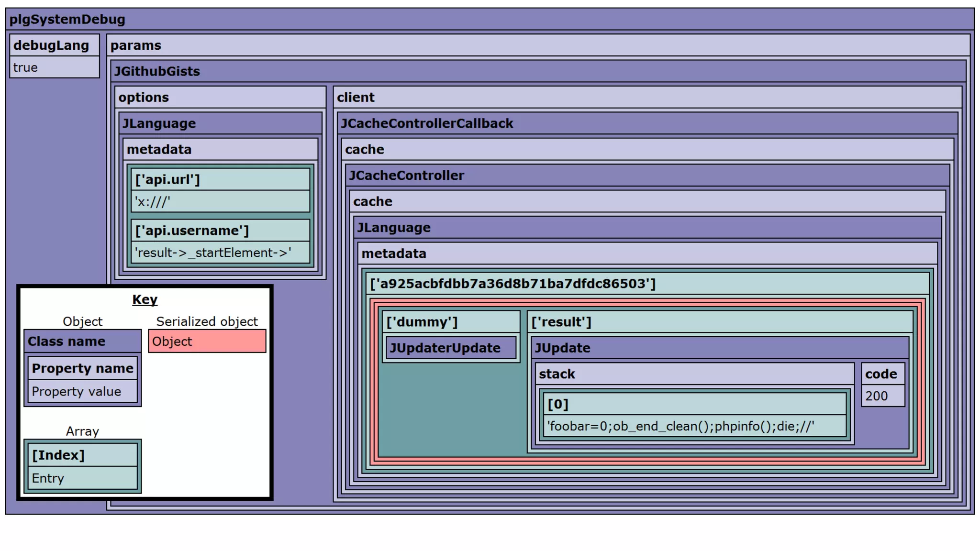Select the debugLang property name
This screenshot has width=980, height=551.
pyautogui.click(x=51, y=45)
